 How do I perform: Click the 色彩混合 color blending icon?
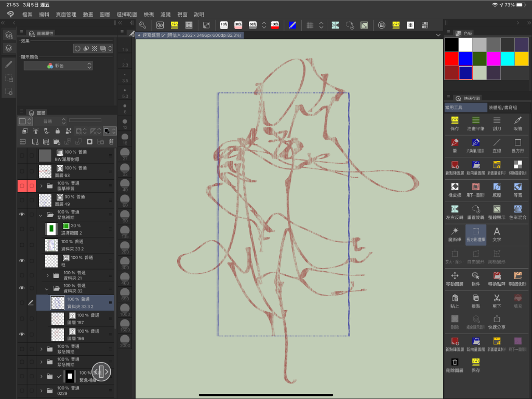[x=518, y=212]
